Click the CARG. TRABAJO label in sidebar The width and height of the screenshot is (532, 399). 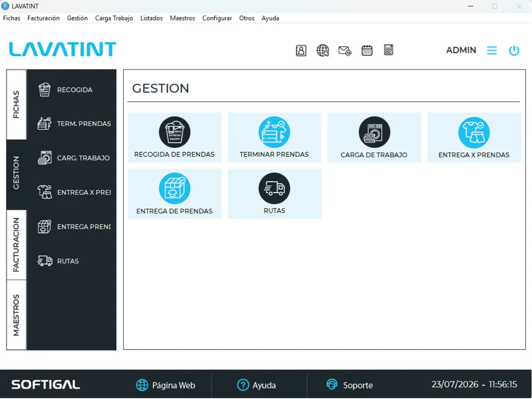click(x=83, y=158)
